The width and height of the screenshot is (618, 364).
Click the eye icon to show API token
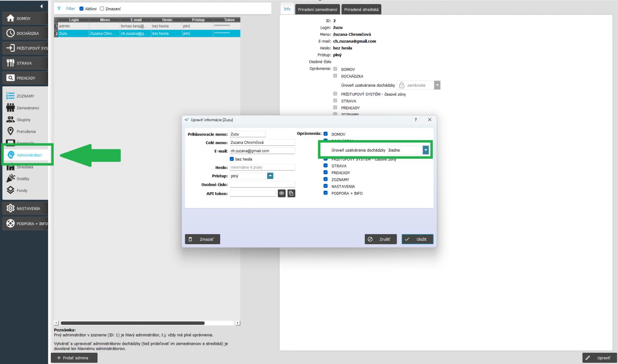(x=281, y=193)
